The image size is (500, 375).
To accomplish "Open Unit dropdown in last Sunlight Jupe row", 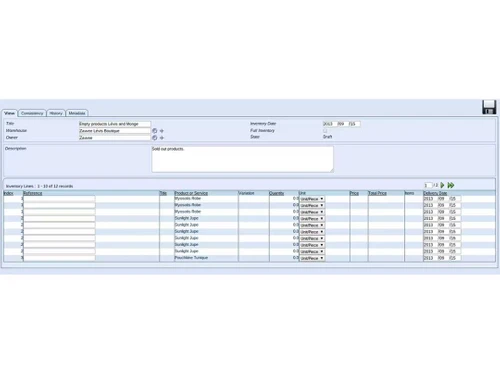I will (312, 251).
